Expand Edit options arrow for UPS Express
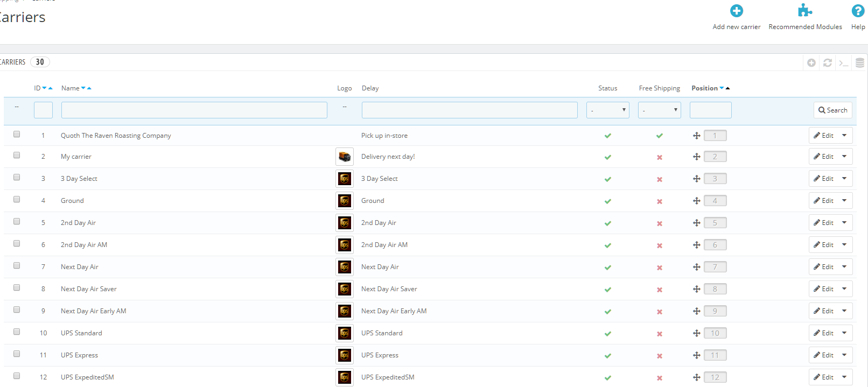The height and width of the screenshot is (387, 868). (844, 355)
